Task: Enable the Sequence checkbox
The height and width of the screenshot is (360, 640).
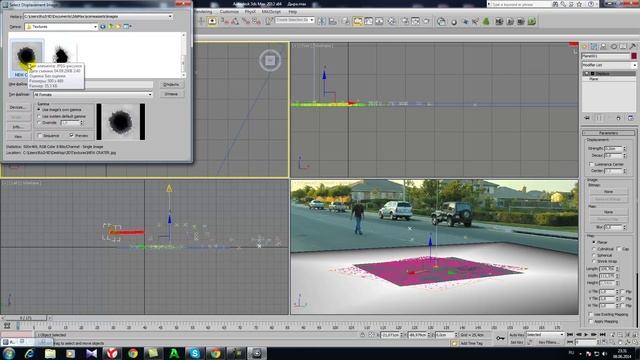Action: click(40, 135)
